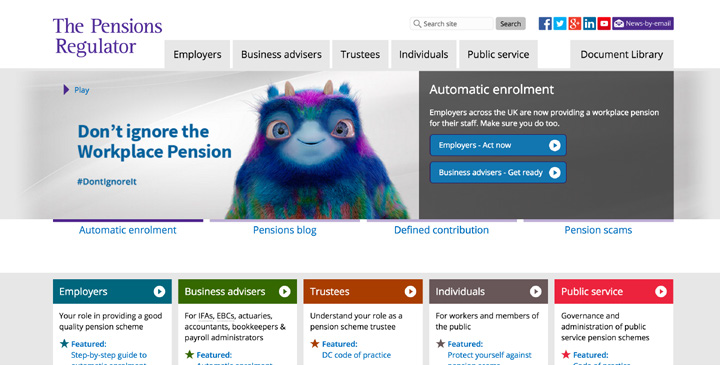Click Business advisers - Get ready button
Image resolution: width=721 pixels, height=367 pixels.
tap(498, 172)
